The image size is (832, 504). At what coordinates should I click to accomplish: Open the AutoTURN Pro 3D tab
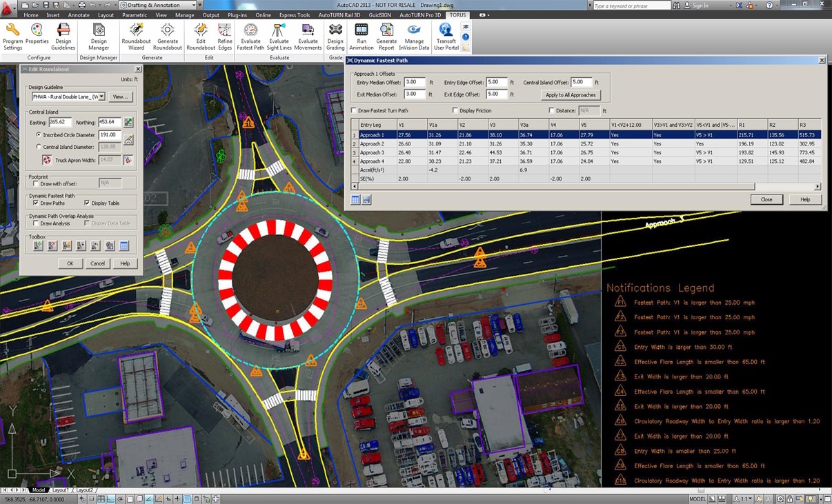[420, 14]
